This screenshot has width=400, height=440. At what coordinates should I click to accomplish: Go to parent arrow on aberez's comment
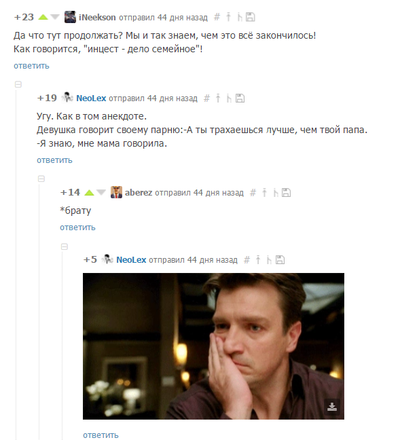click(x=264, y=193)
